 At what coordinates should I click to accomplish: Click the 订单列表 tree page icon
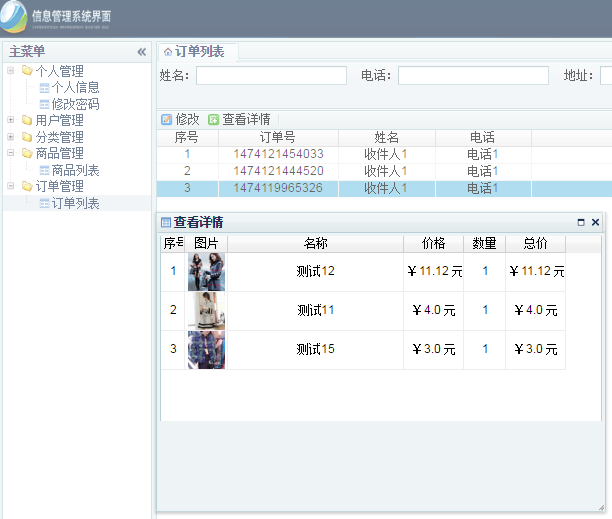pyautogui.click(x=44, y=203)
